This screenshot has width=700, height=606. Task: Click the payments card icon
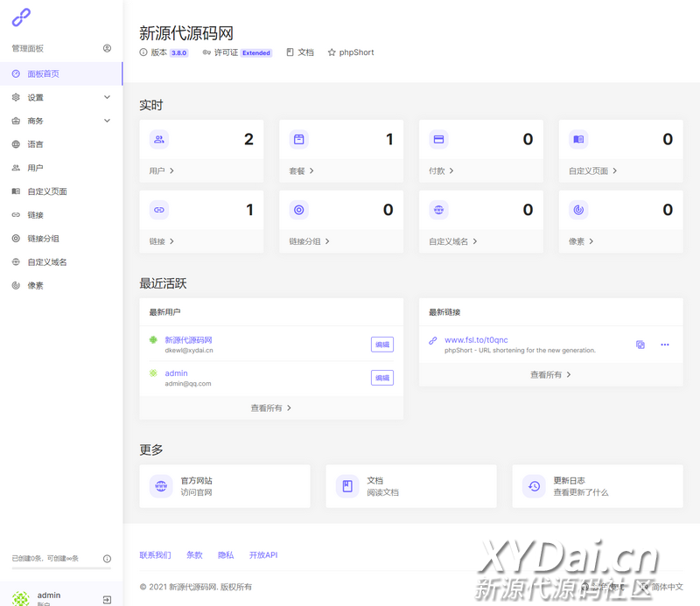[438, 139]
